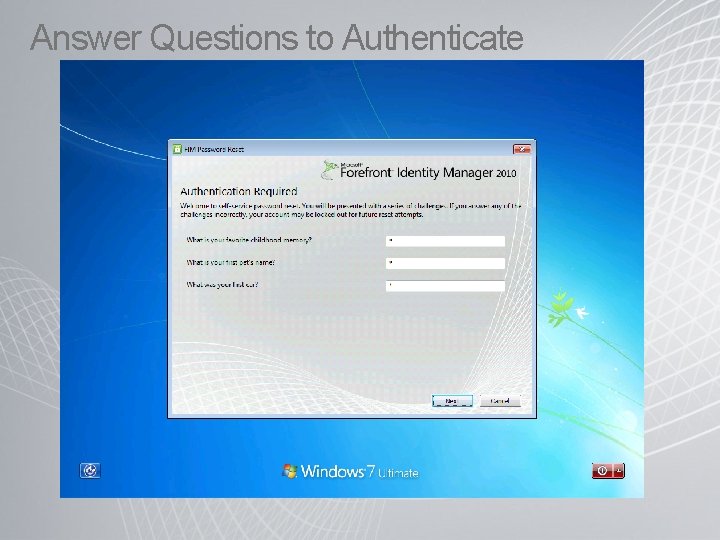Viewport: 720px width, 540px height.
Task: Click the FIM Password Reset title icon
Action: coord(177,149)
